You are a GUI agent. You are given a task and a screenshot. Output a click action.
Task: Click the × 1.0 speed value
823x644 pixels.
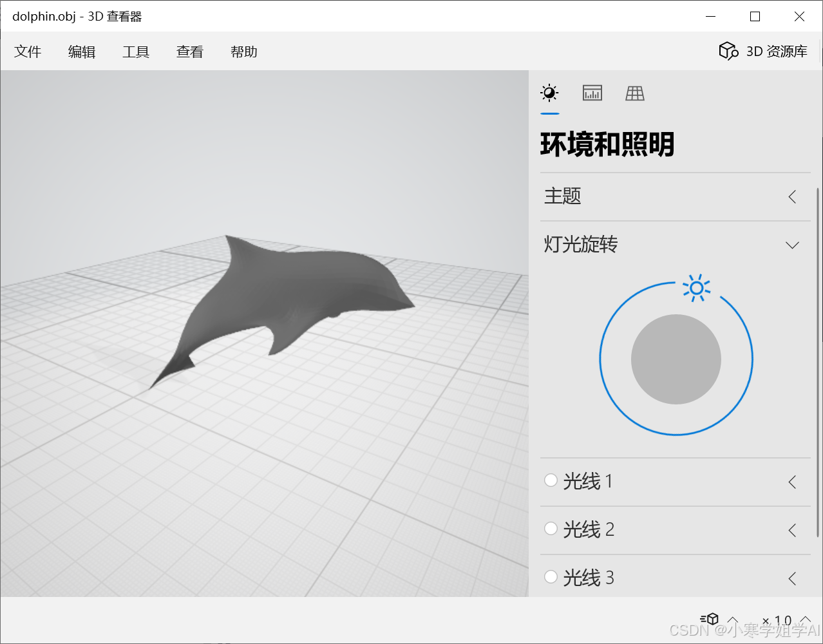(777, 620)
